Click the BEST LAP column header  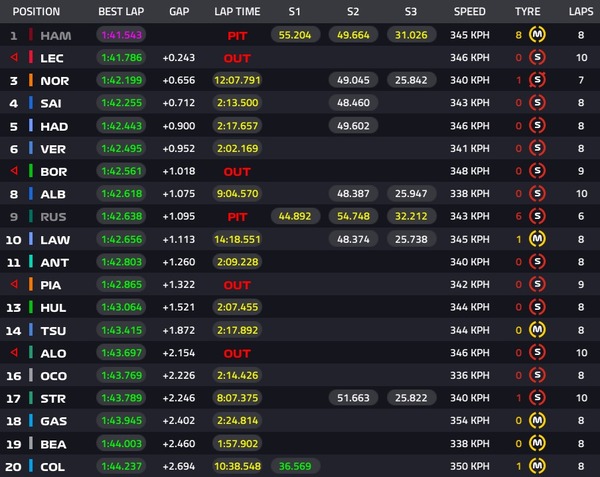[121, 11]
